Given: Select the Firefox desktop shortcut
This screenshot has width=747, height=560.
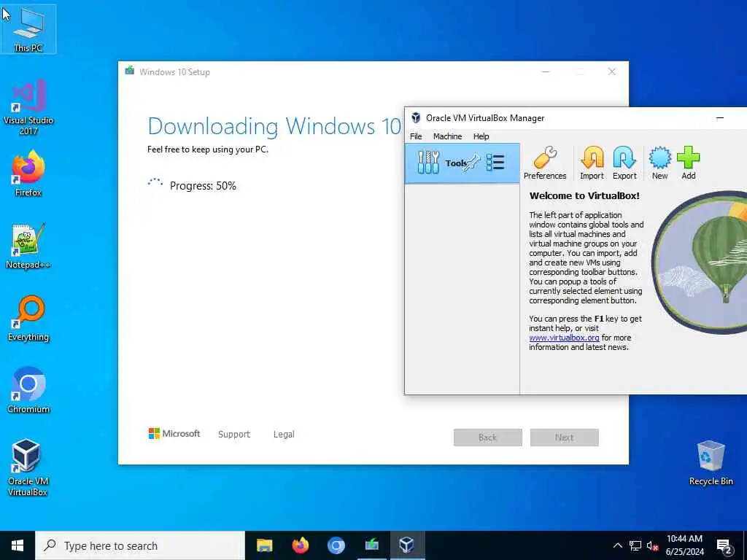Looking at the screenshot, I should (x=28, y=174).
